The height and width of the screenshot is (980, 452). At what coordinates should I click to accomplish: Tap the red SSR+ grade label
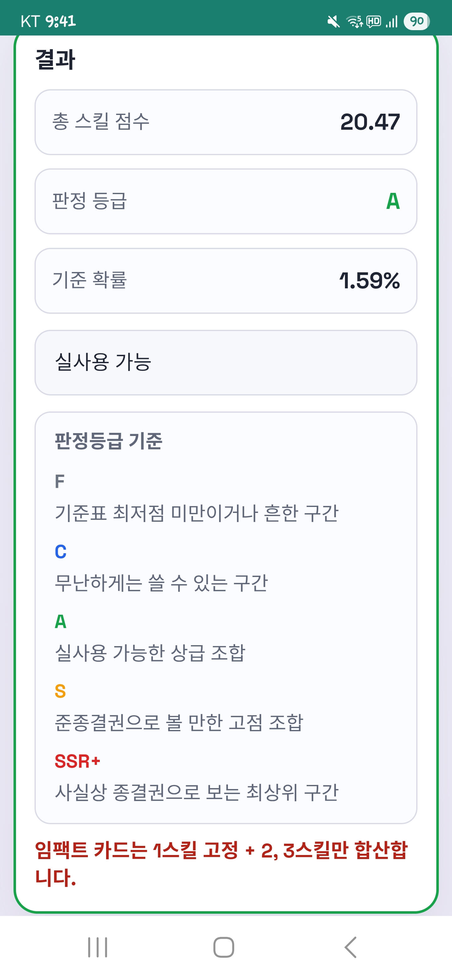pos(78,761)
